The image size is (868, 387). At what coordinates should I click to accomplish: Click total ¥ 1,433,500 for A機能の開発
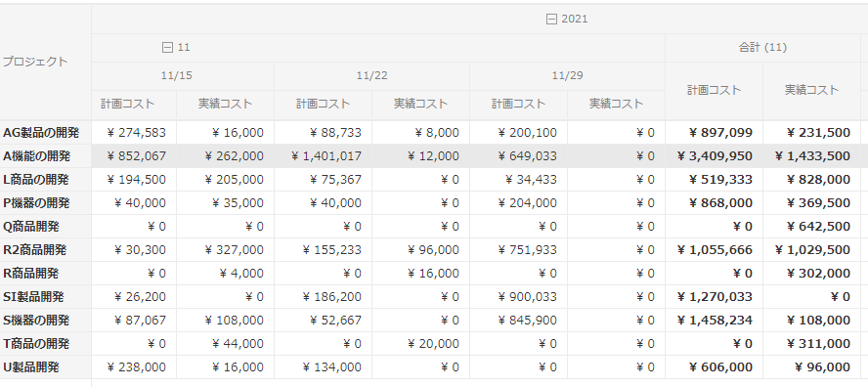click(811, 156)
